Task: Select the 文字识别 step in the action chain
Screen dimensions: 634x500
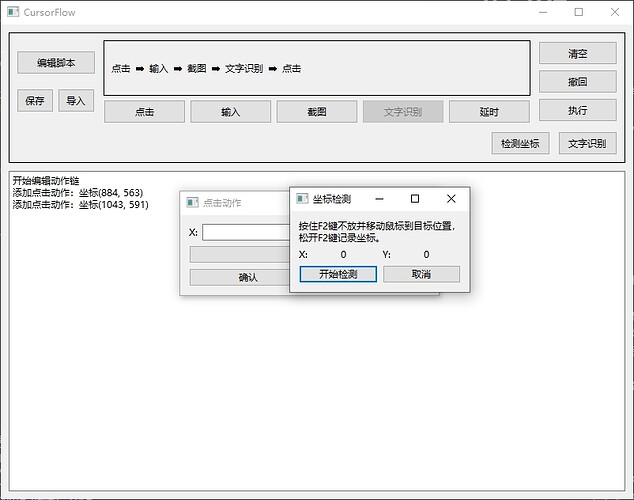Action: pos(244,68)
